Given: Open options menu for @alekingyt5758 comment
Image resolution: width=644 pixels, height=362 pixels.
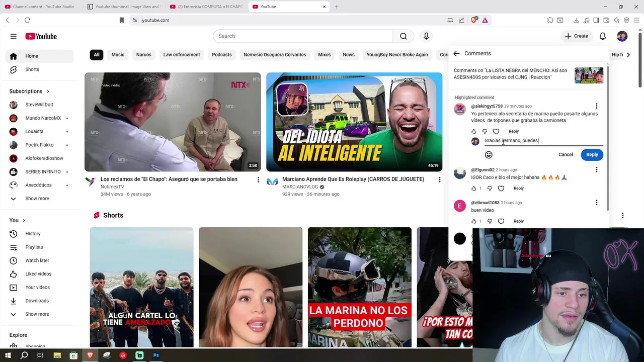Looking at the screenshot, I should (x=597, y=106).
